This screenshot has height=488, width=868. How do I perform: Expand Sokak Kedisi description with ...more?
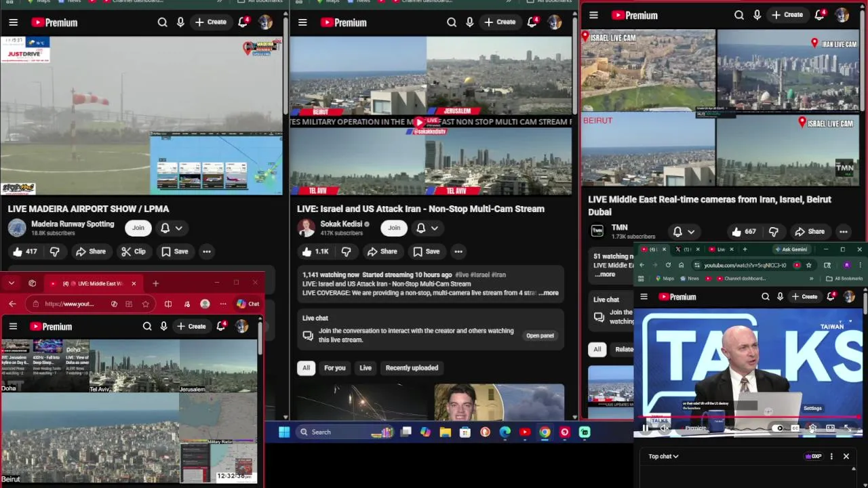pyautogui.click(x=549, y=293)
